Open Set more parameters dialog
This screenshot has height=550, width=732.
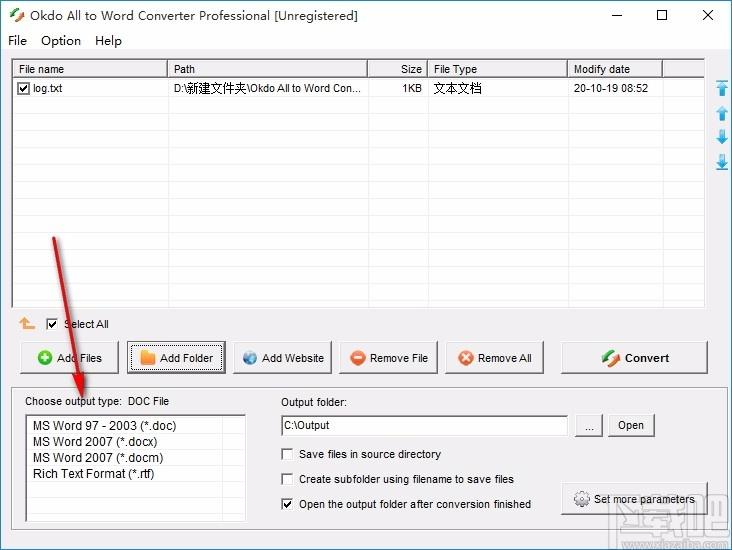pos(634,499)
